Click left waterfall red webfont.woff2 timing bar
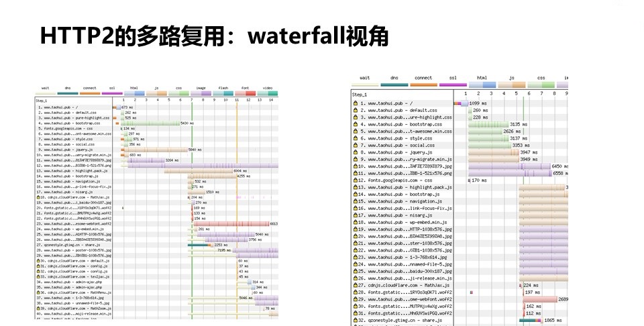 click(x=231, y=224)
